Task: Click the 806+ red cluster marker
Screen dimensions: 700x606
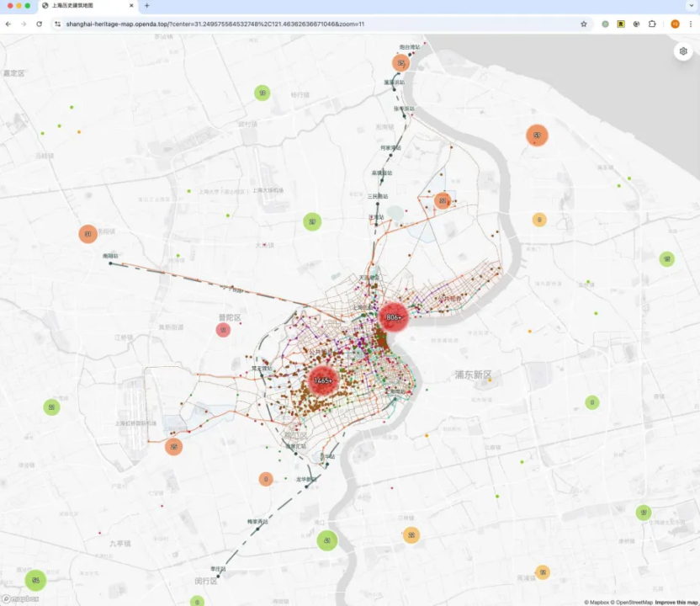Action: (x=394, y=317)
